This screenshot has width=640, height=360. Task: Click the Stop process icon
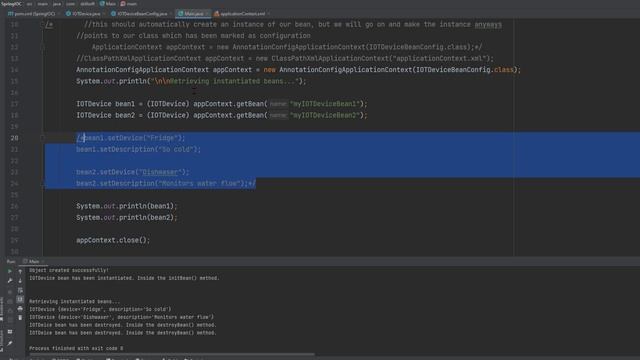[10, 291]
